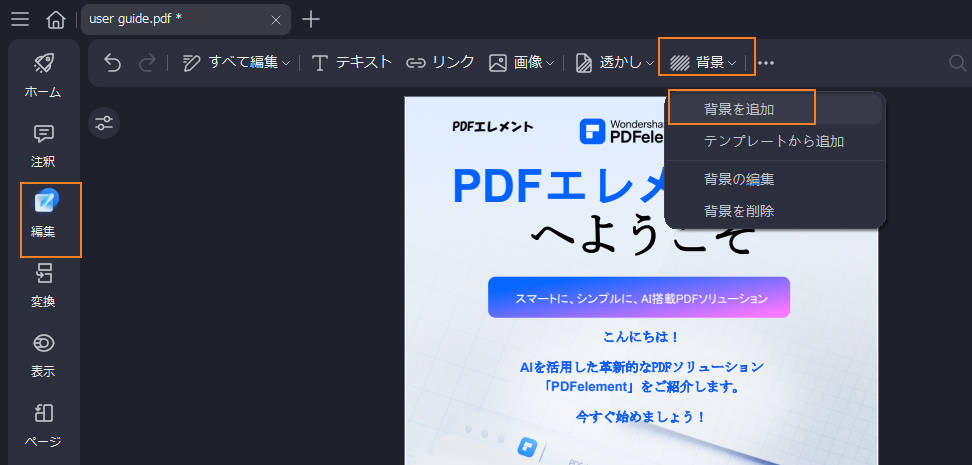Switch to the user guide.pdf tab

click(185, 19)
